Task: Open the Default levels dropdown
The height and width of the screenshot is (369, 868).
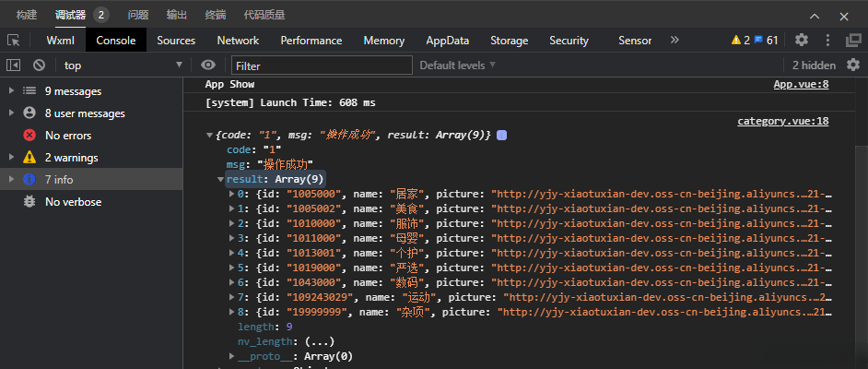Action: pyautogui.click(x=458, y=65)
